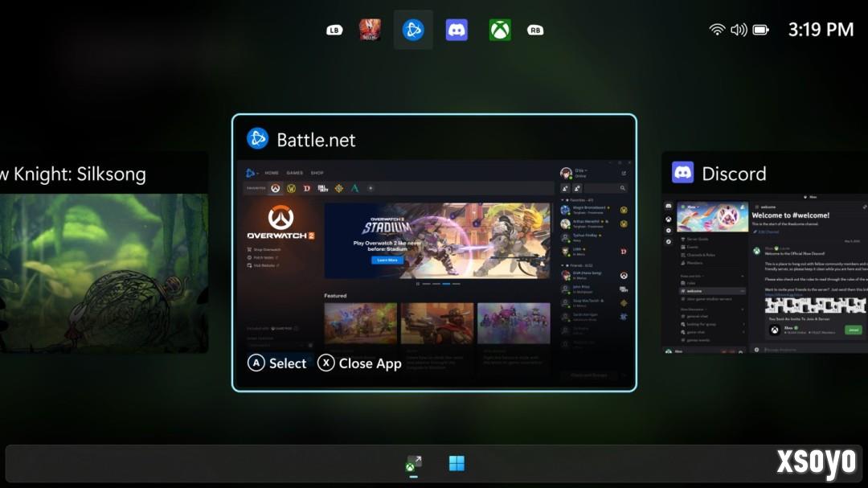Click the battery status icon

coord(761,30)
